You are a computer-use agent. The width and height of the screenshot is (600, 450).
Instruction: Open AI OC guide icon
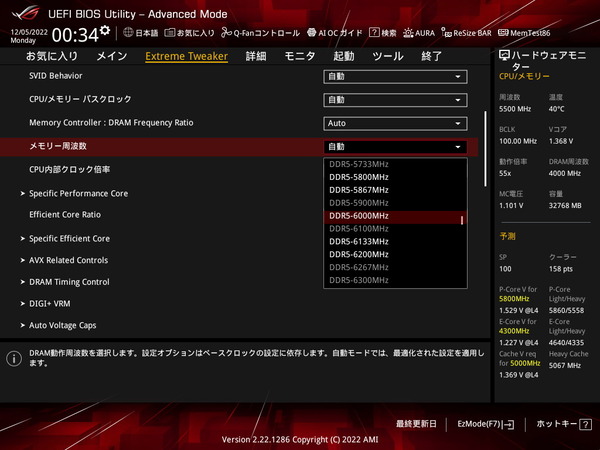311,33
